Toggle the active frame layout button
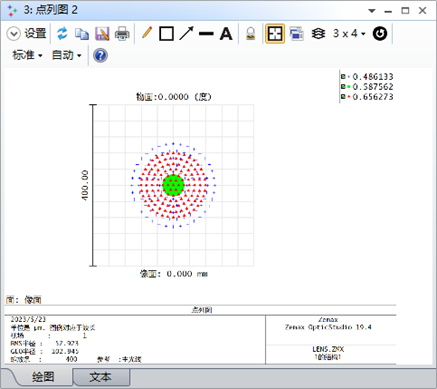This screenshot has height=389, width=437. coord(275,34)
